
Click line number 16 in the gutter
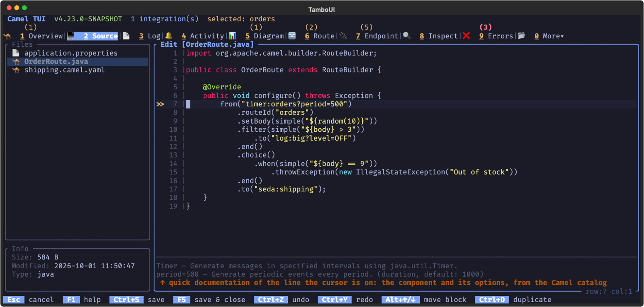[x=173, y=181]
